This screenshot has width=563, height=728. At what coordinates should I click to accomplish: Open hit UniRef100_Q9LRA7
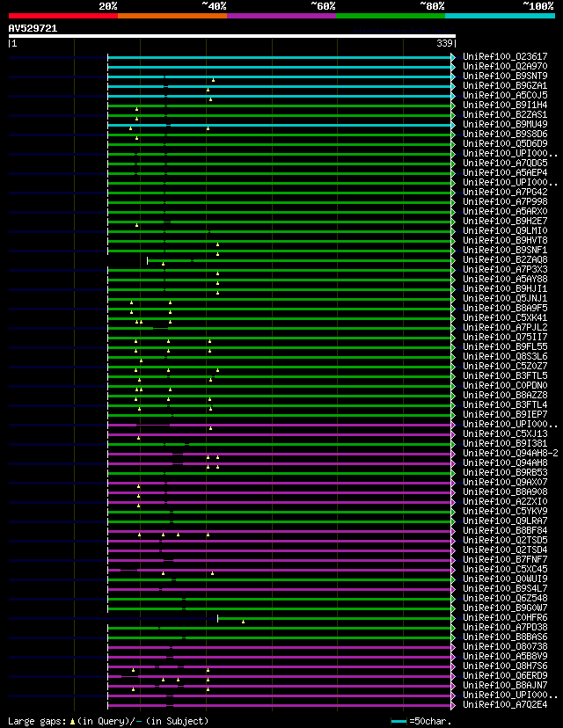[506, 521]
